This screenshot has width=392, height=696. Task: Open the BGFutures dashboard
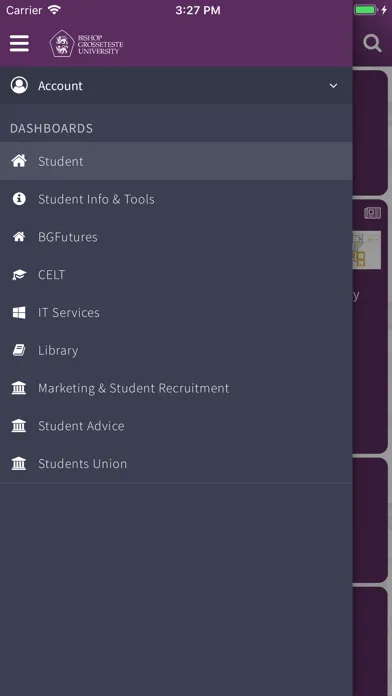tap(176, 237)
